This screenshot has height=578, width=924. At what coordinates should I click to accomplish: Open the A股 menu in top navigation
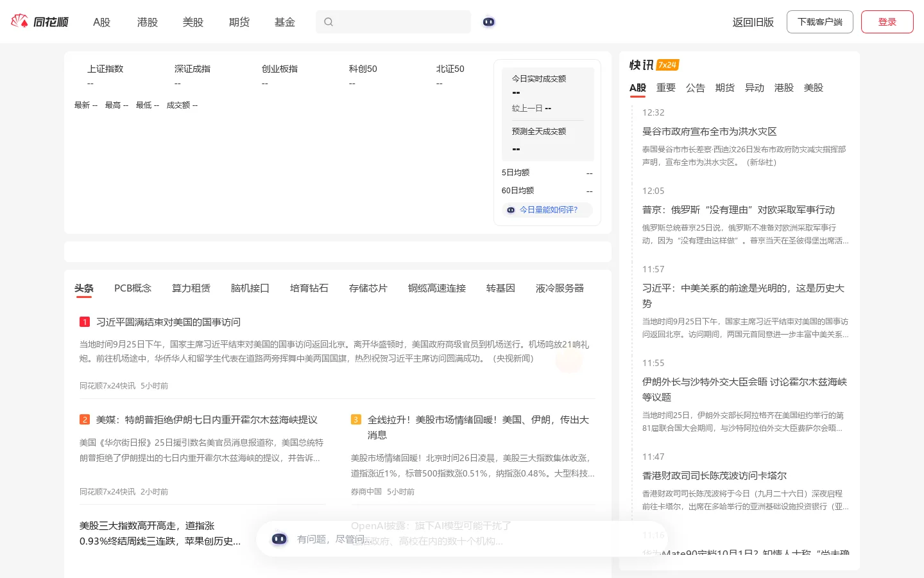pos(102,22)
